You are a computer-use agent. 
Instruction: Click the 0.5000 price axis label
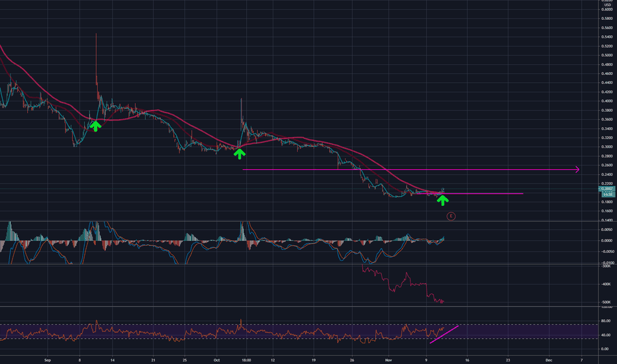pos(607,55)
